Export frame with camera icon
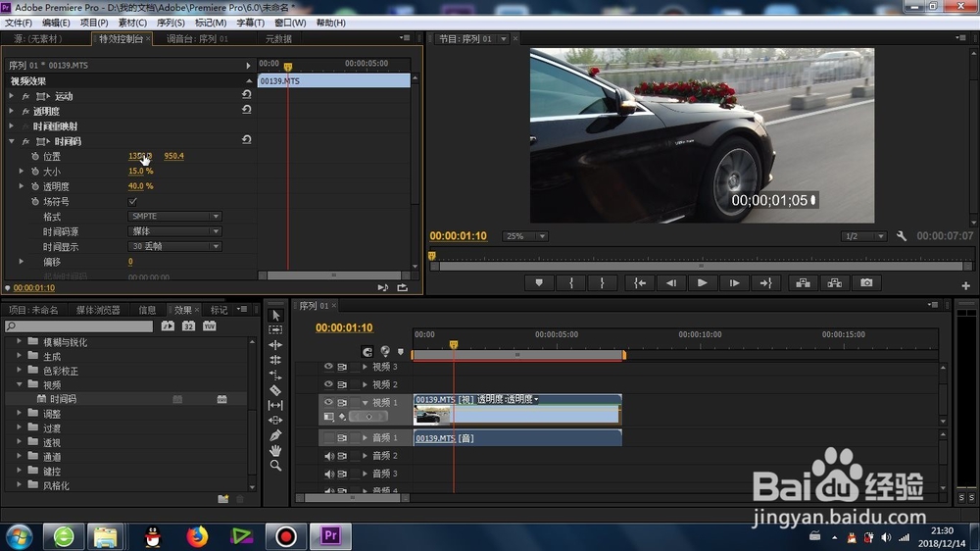Image resolution: width=980 pixels, height=551 pixels. (866, 283)
